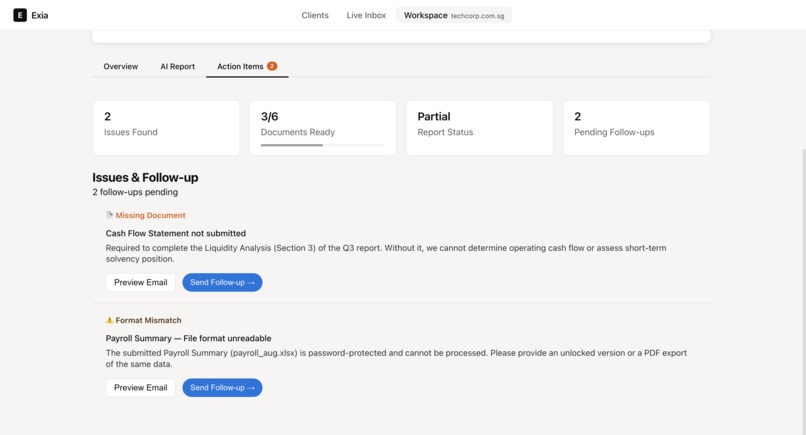Preview email for Cash Flow Statement issue
Image resolution: width=806 pixels, height=435 pixels.
[x=140, y=282]
